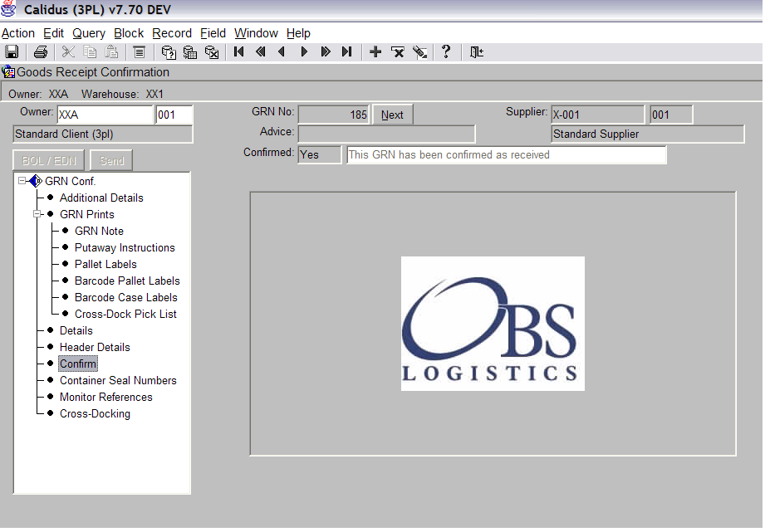
Task: Click the GRN confirmed as received message
Action: 507,154
